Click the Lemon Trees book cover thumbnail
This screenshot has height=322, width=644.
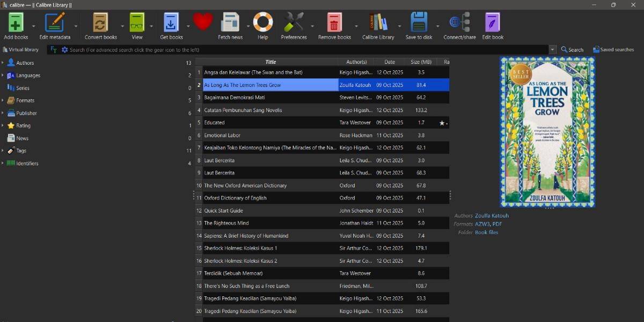547,132
